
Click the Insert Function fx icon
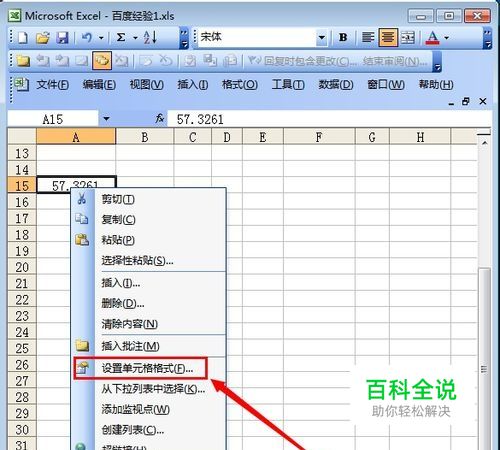tap(160, 118)
